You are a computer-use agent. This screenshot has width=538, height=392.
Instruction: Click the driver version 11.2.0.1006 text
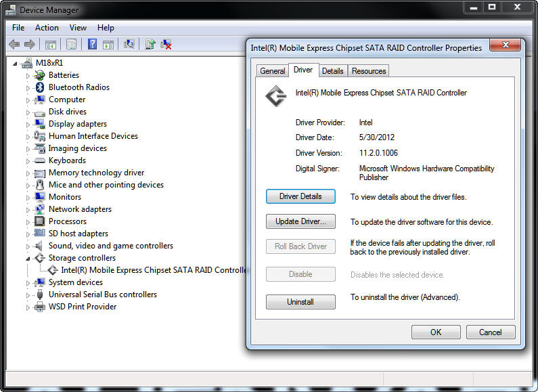pyautogui.click(x=378, y=153)
